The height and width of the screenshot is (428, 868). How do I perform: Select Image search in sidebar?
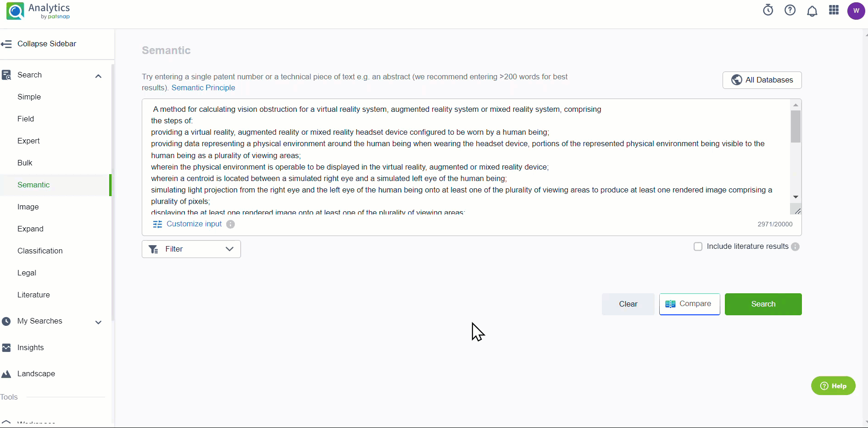pyautogui.click(x=28, y=207)
